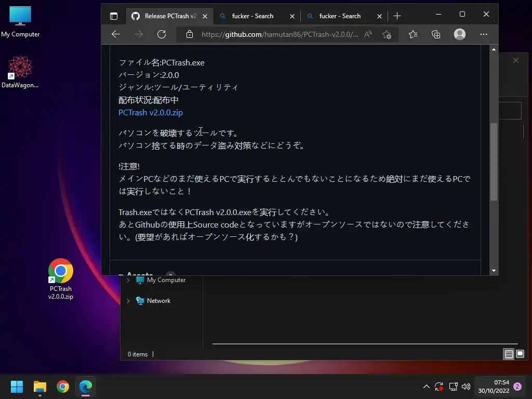
Task: Open Edge Settings and more menu
Action: pos(484,34)
